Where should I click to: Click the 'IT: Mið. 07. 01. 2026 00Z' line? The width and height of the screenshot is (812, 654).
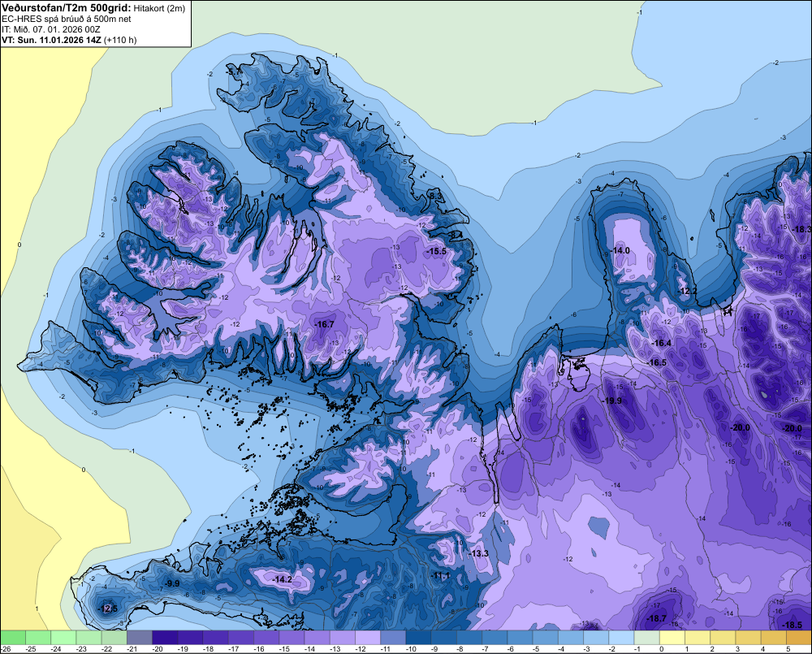pos(50,29)
